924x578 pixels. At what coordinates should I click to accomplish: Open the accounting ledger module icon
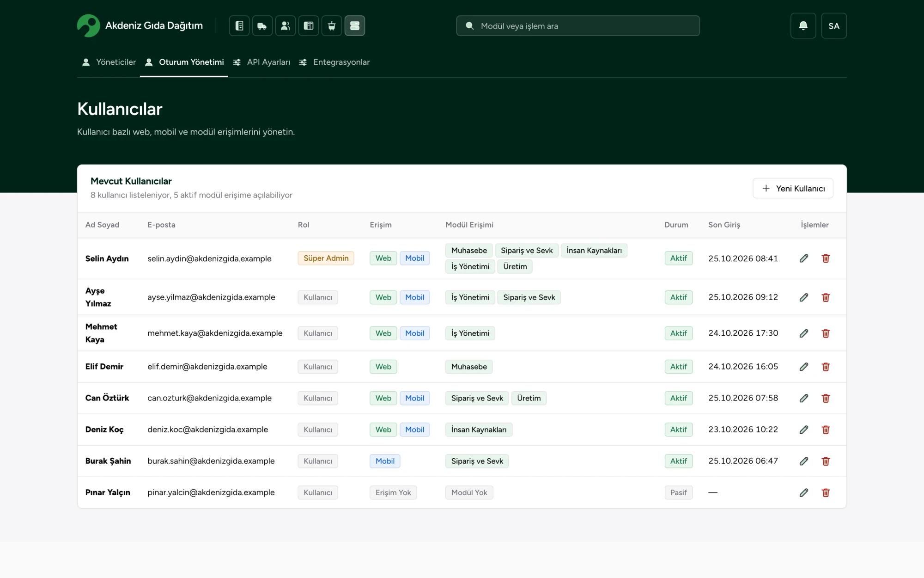click(x=239, y=26)
